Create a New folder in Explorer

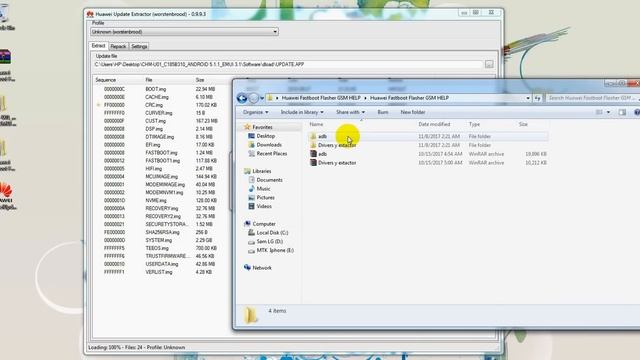(413, 112)
